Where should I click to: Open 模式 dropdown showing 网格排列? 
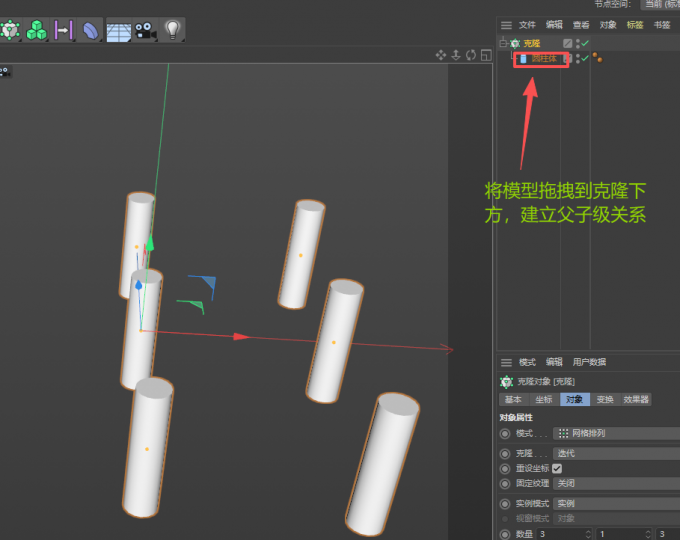(x=616, y=433)
